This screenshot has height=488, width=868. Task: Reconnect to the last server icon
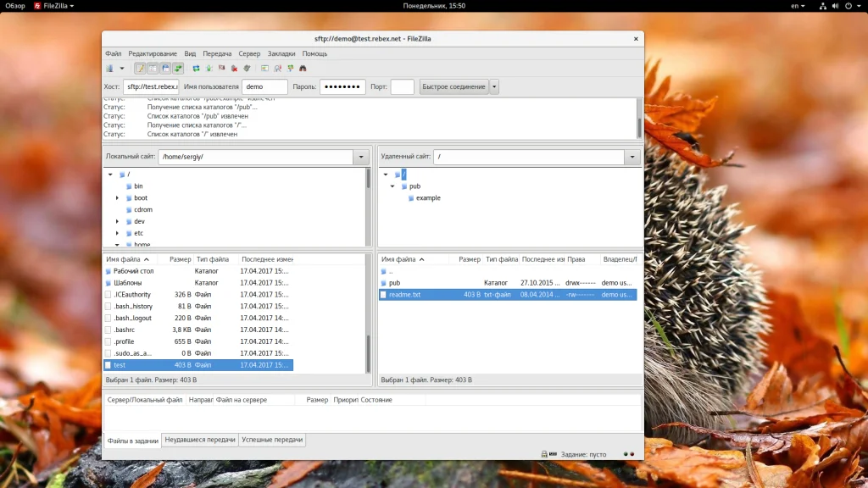coord(247,68)
